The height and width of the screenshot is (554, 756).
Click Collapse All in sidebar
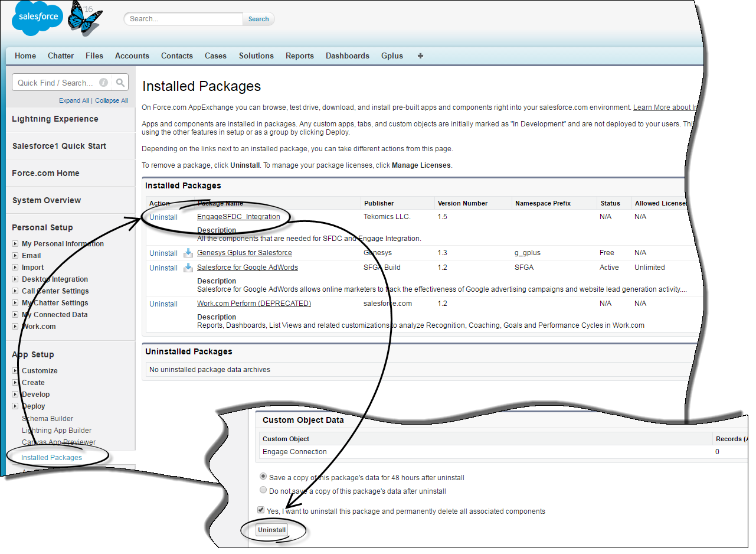click(x=112, y=100)
